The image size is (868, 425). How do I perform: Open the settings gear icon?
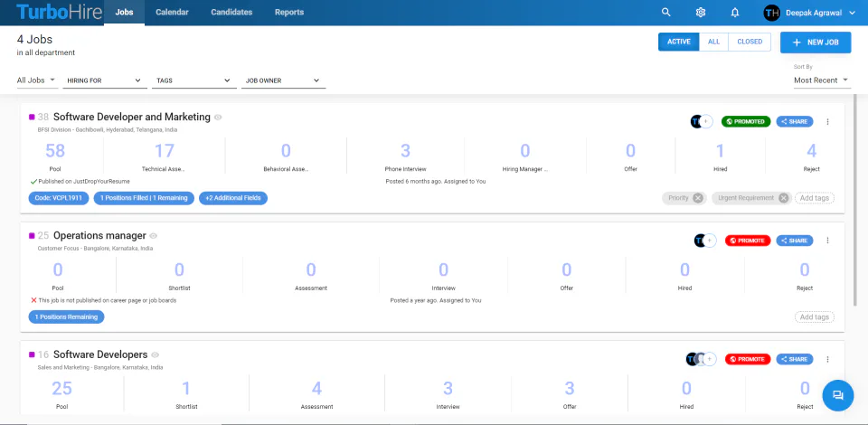700,12
